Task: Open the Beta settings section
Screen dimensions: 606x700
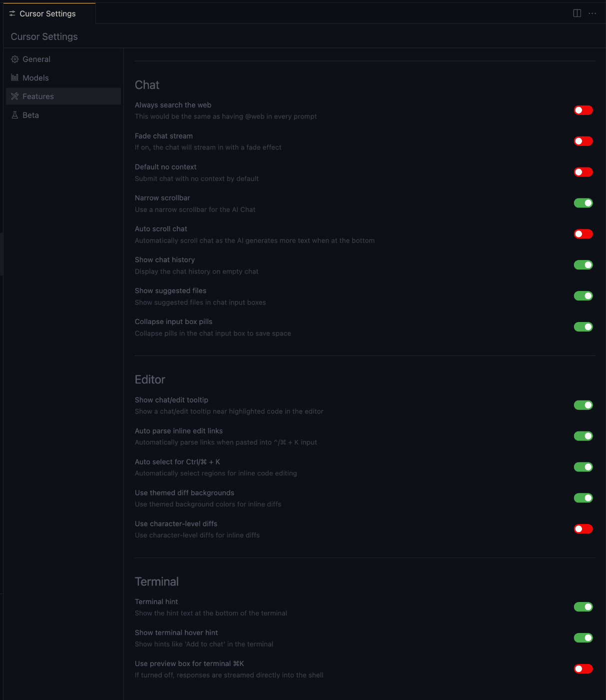Action: tap(63, 115)
